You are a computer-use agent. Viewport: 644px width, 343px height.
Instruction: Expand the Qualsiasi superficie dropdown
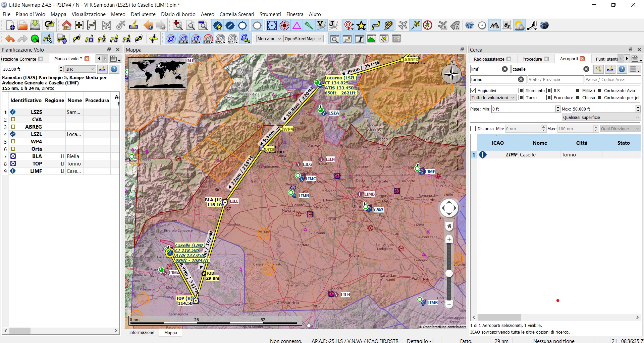[x=601, y=117]
